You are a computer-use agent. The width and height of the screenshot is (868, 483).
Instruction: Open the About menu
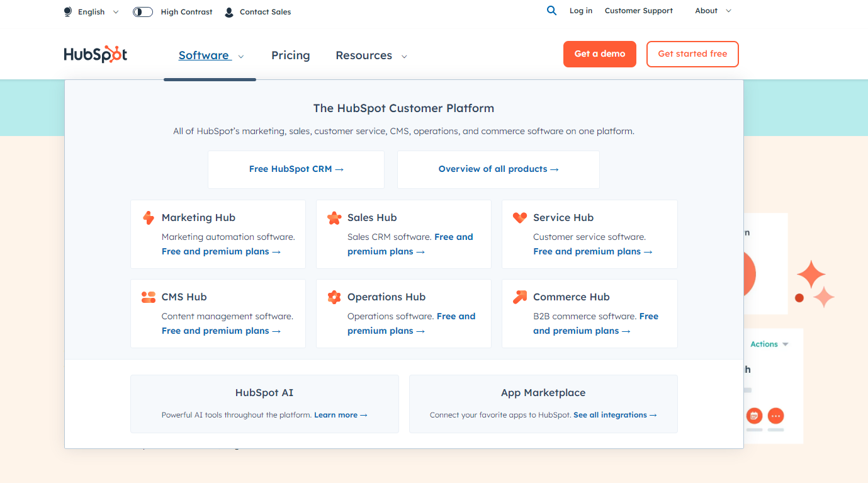tap(706, 11)
